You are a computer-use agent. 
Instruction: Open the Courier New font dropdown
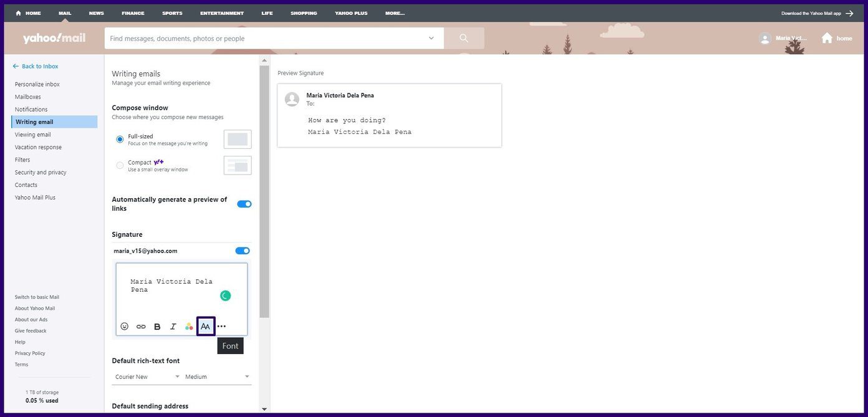(146, 376)
